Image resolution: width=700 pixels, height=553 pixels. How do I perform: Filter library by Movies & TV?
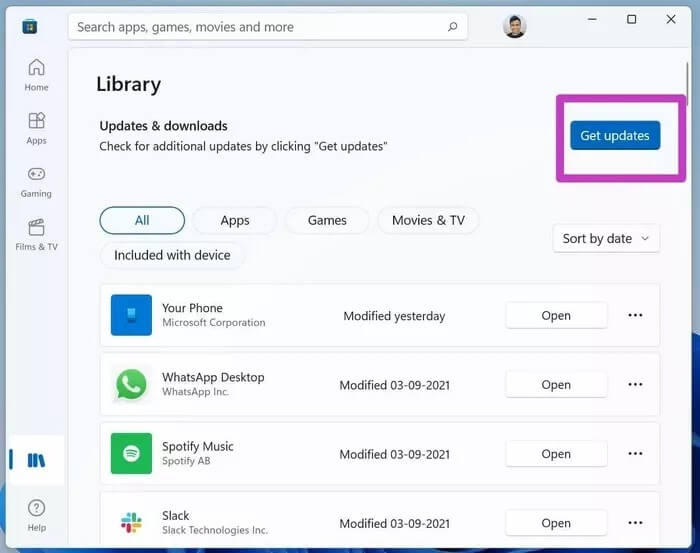(428, 220)
